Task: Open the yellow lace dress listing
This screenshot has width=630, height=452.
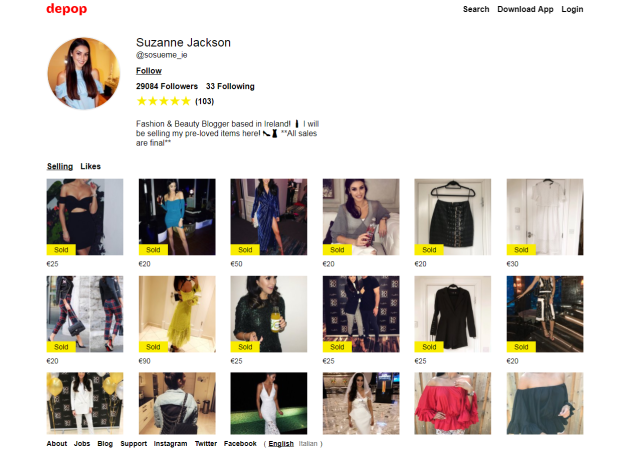Action: click(x=177, y=314)
